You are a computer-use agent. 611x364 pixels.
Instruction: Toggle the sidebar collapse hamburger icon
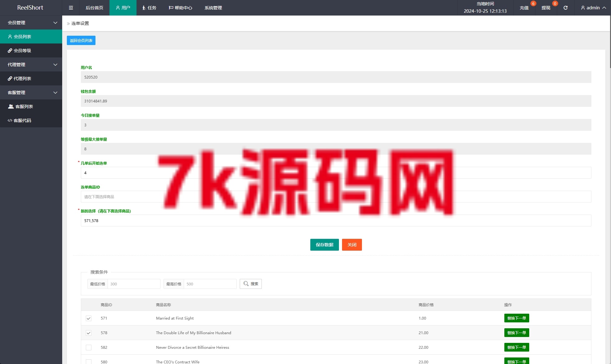71,8
